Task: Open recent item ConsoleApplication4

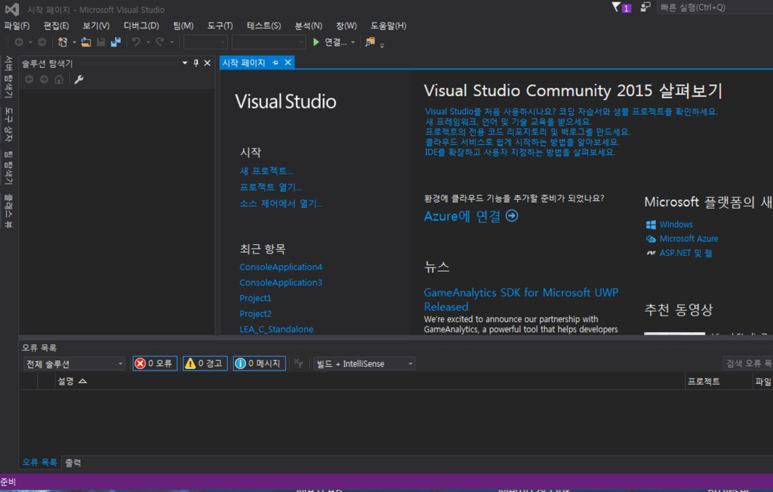Action: [281, 267]
